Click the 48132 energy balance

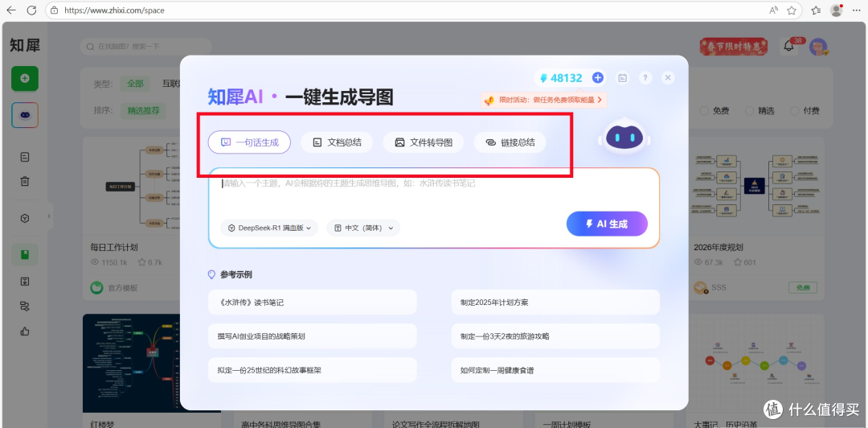561,78
